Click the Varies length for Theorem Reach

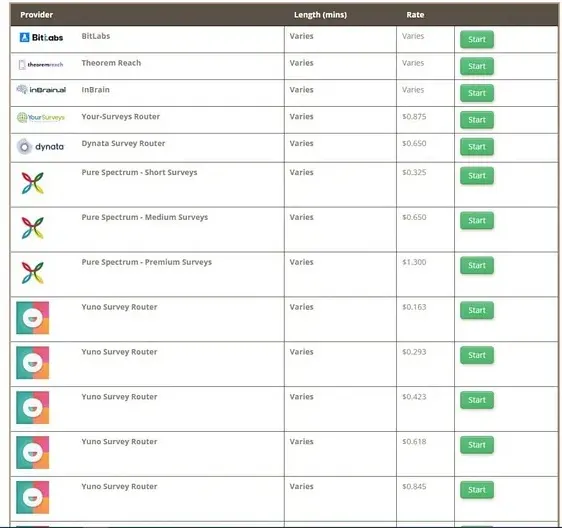pyautogui.click(x=301, y=63)
